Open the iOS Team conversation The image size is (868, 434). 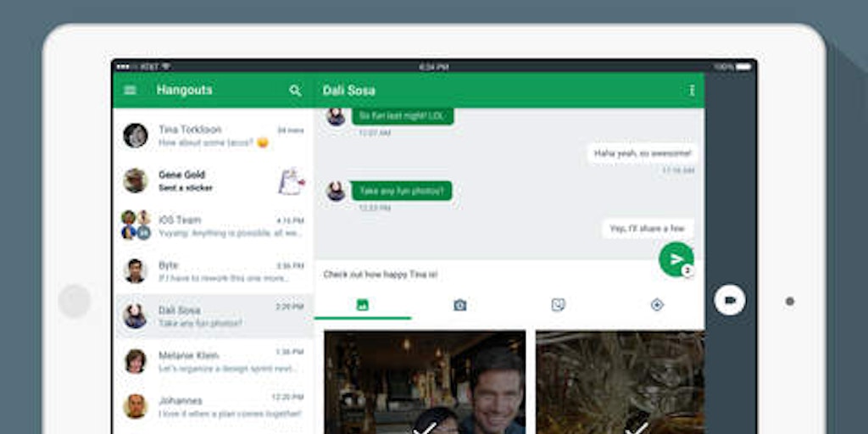(x=213, y=225)
